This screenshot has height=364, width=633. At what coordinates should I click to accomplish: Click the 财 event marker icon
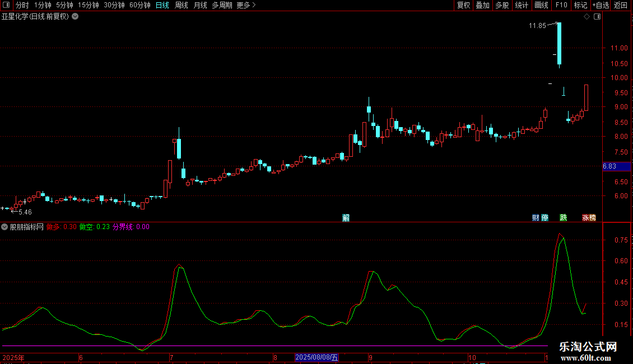536,218
